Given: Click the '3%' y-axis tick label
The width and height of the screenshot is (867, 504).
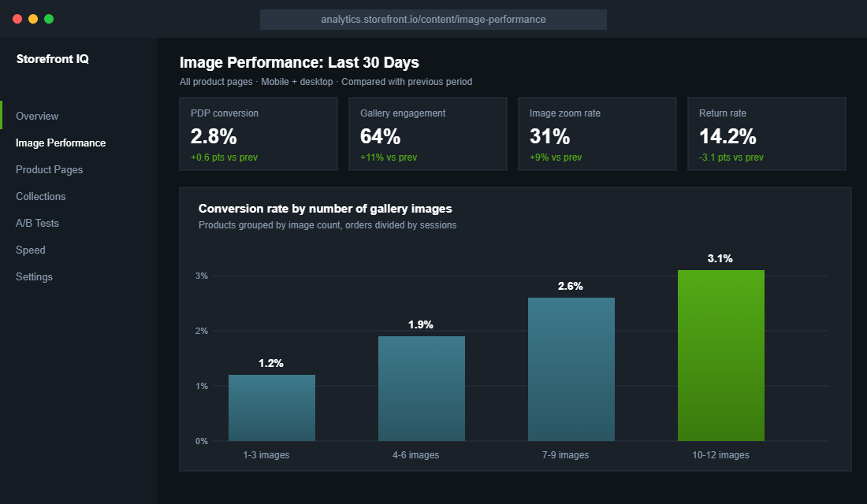Looking at the screenshot, I should [201, 276].
